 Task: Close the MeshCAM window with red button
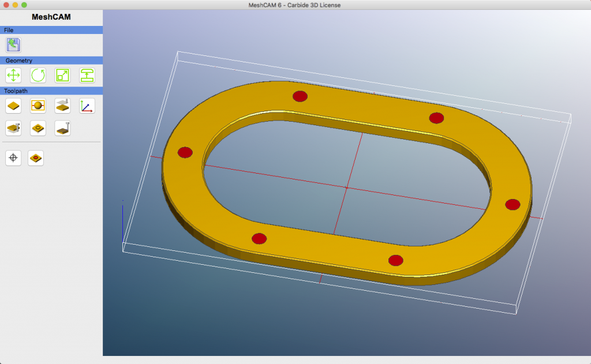click(x=6, y=5)
